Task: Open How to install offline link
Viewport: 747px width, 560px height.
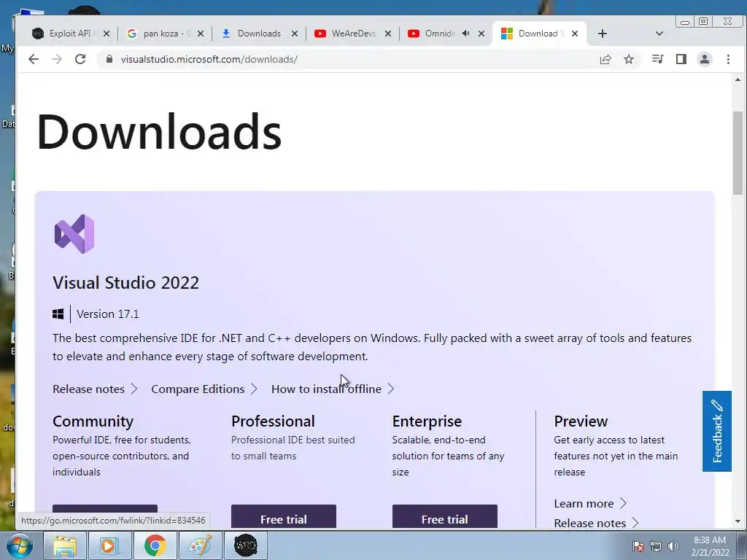Action: click(333, 389)
